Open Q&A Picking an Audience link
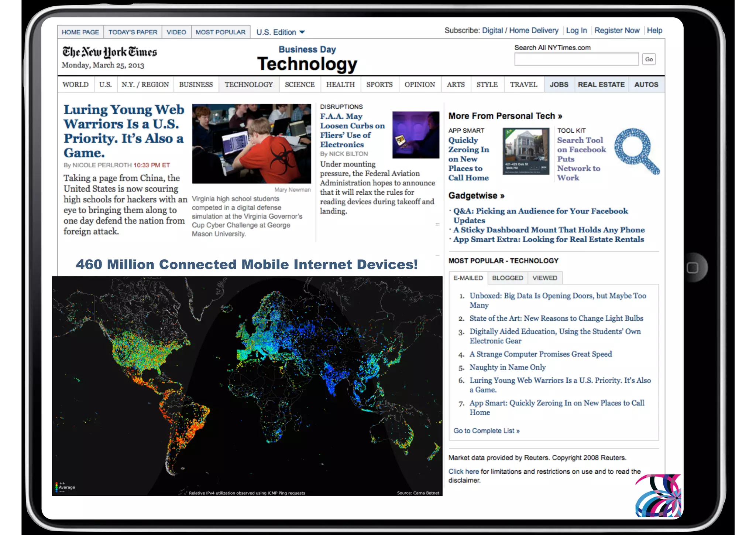Image resolution: width=756 pixels, height=535 pixels. pos(540,216)
